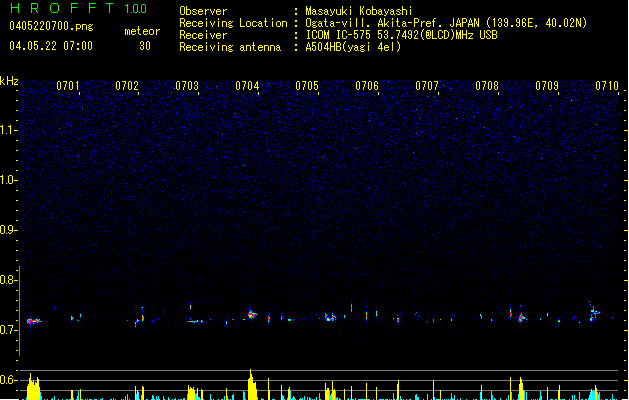The width and height of the screenshot is (629, 400).
Task: Click the 0704 time marker
Action: pyautogui.click(x=247, y=86)
